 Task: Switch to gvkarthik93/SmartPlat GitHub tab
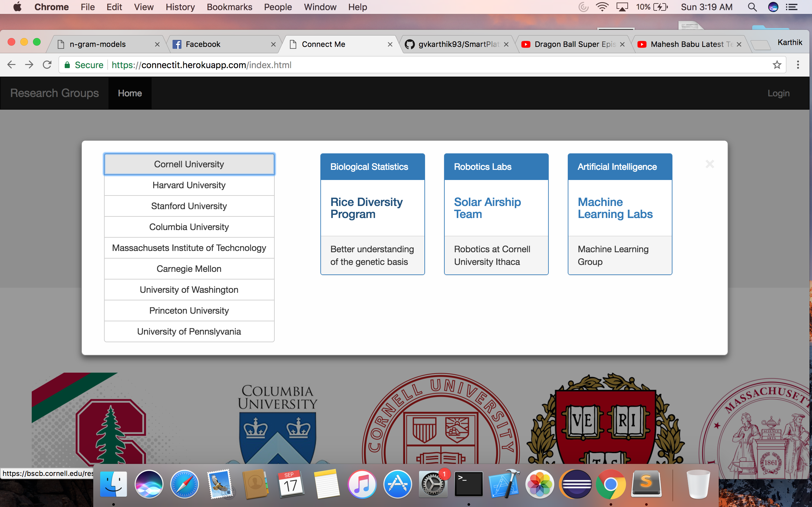[x=458, y=44]
